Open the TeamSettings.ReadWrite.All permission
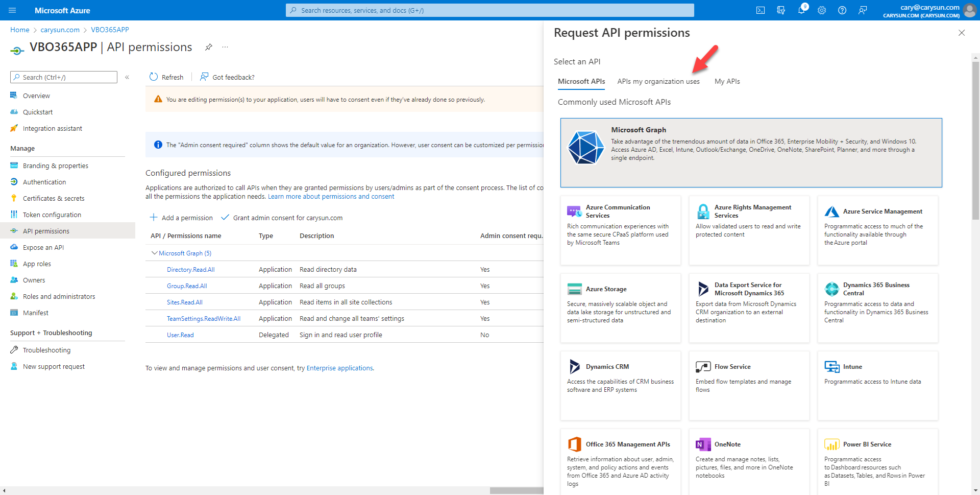 coord(204,318)
